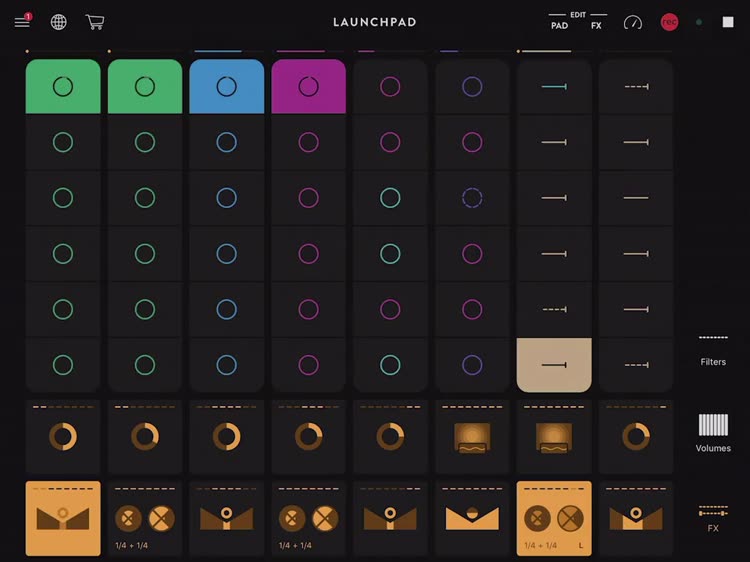Stop the active blue loop pad

pos(227,87)
